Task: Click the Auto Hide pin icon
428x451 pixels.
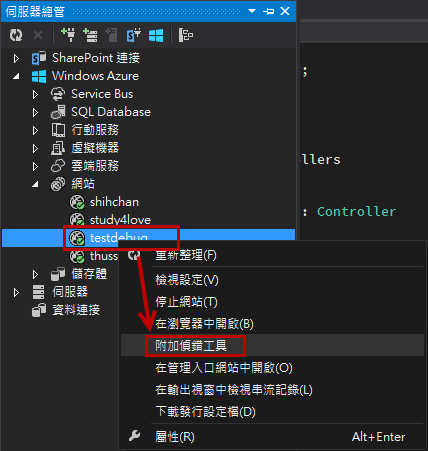Action: [x=269, y=11]
